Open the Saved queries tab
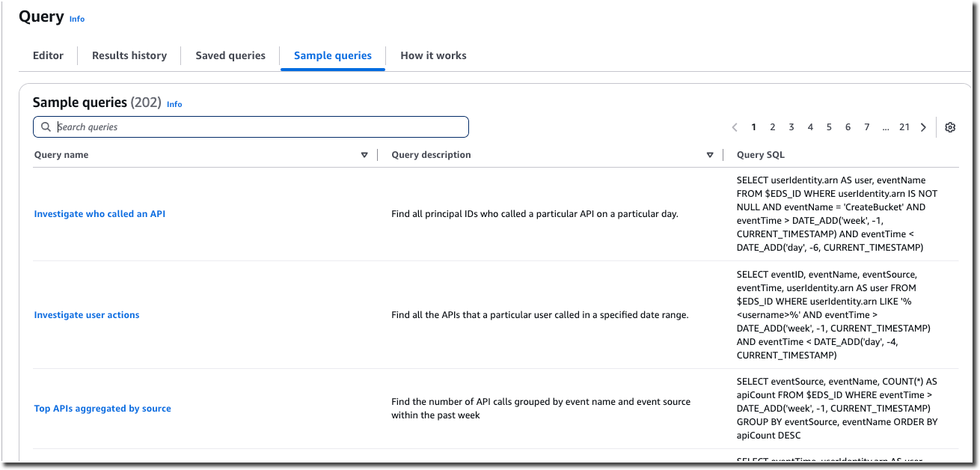The height and width of the screenshot is (470, 980). (230, 55)
